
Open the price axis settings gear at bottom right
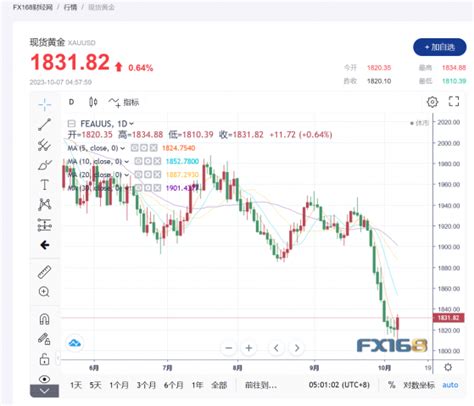448,367
